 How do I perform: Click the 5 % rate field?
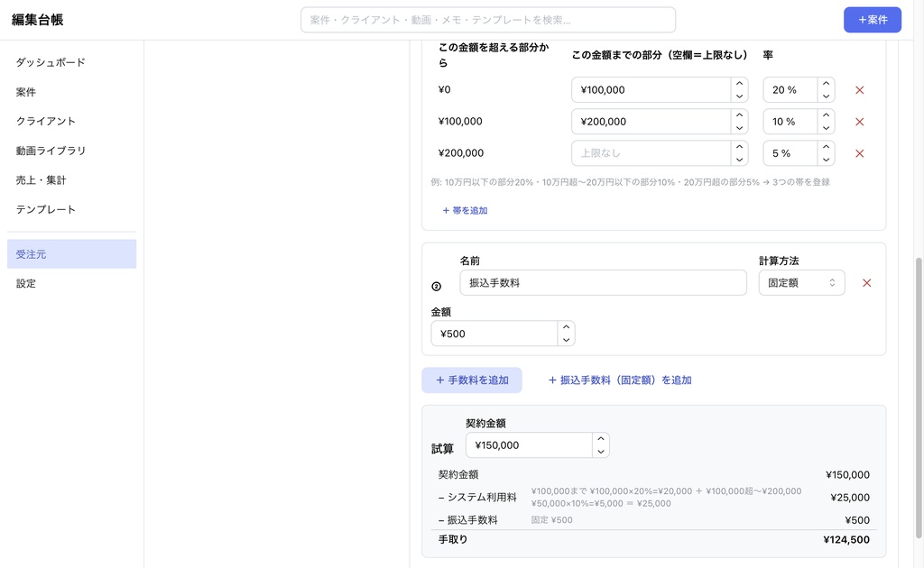tap(790, 153)
